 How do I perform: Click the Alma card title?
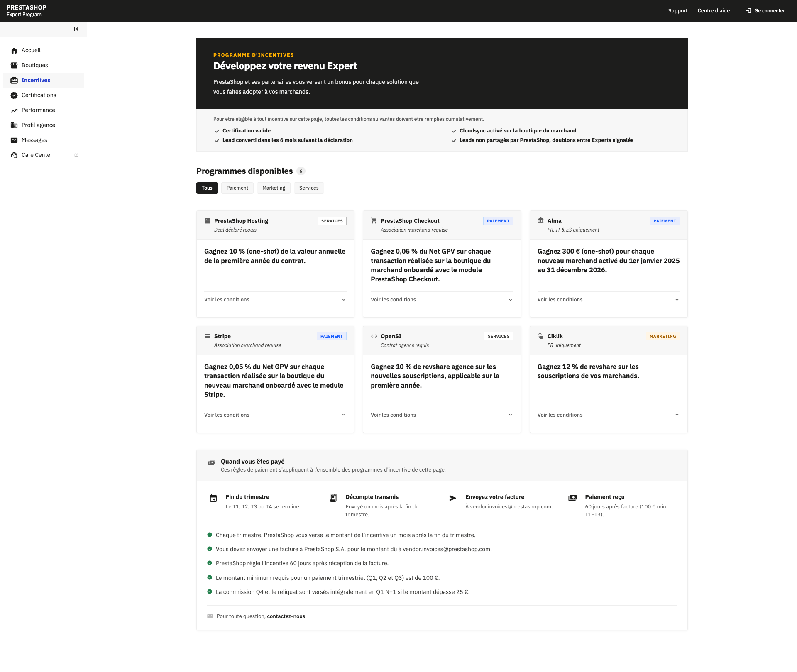pyautogui.click(x=554, y=221)
